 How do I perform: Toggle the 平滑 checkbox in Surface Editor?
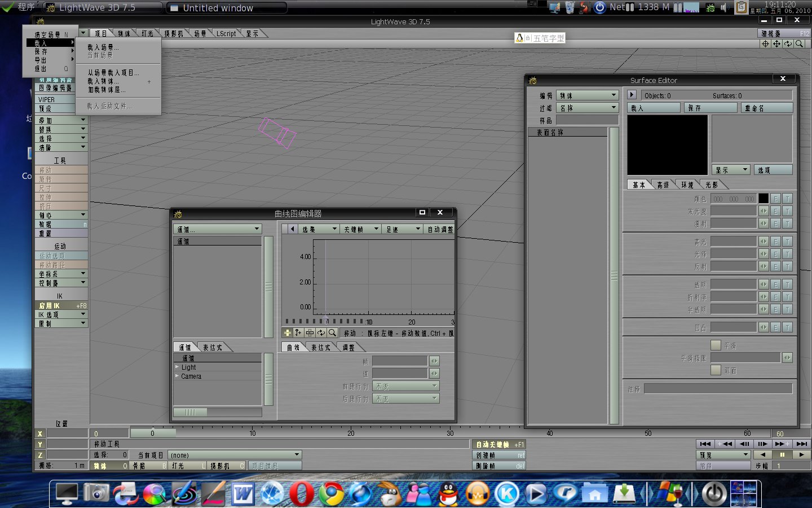pos(716,345)
